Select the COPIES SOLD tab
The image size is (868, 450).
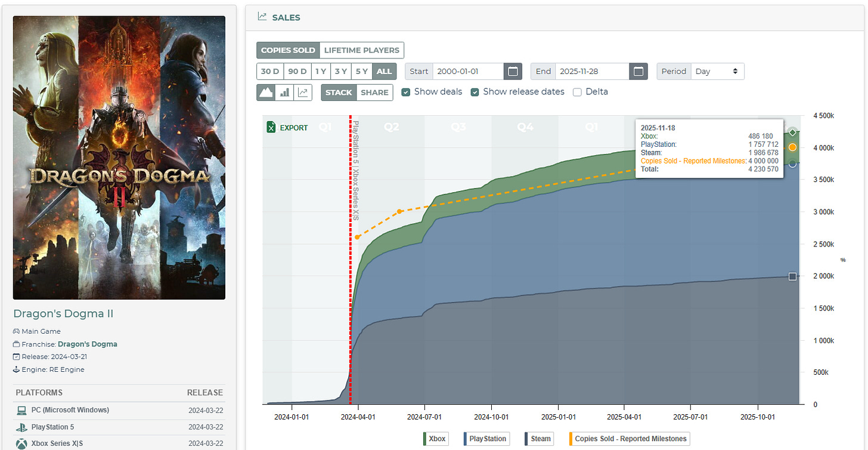point(288,50)
